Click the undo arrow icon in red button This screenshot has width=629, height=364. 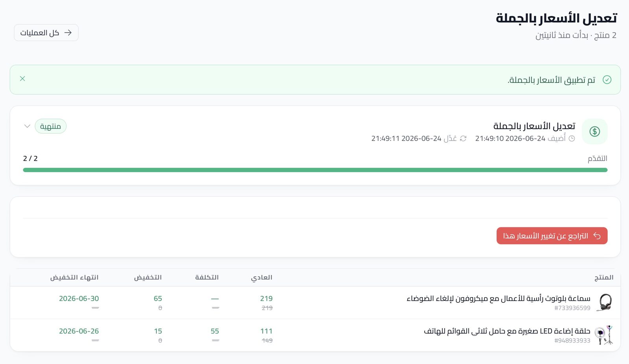point(597,236)
